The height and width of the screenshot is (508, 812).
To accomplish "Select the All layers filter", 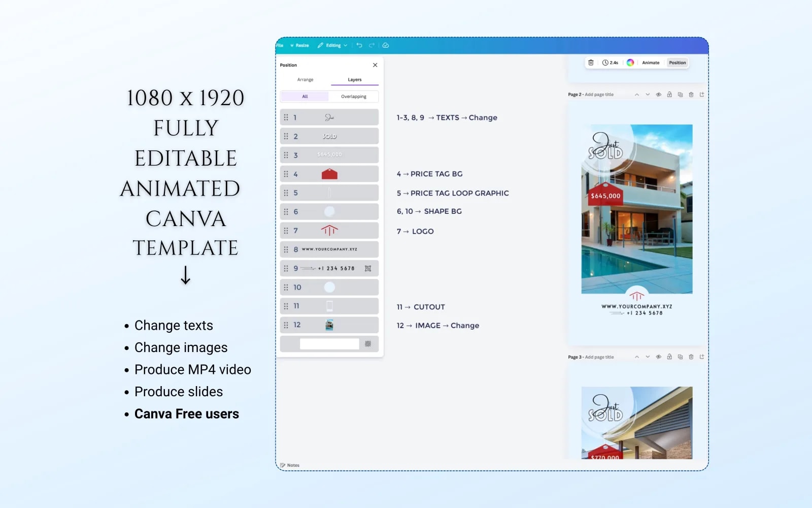I will 305,97.
